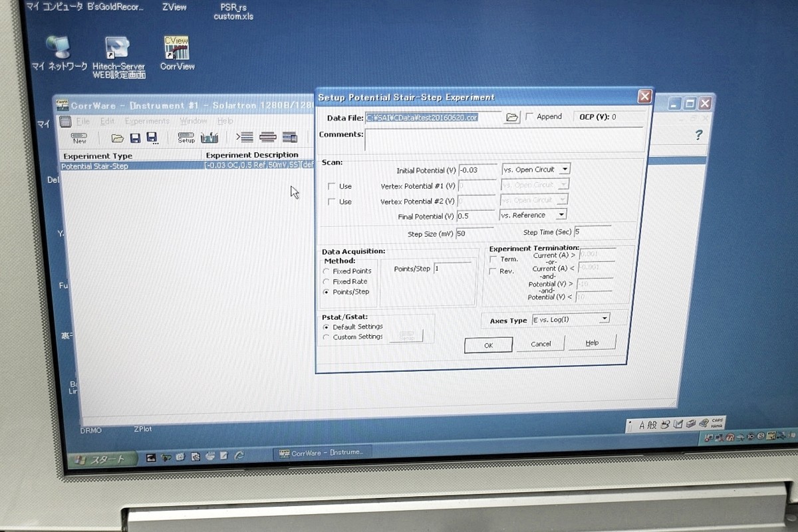The height and width of the screenshot is (532, 798).
Task: Click the Help button in the dialog
Action: click(592, 342)
